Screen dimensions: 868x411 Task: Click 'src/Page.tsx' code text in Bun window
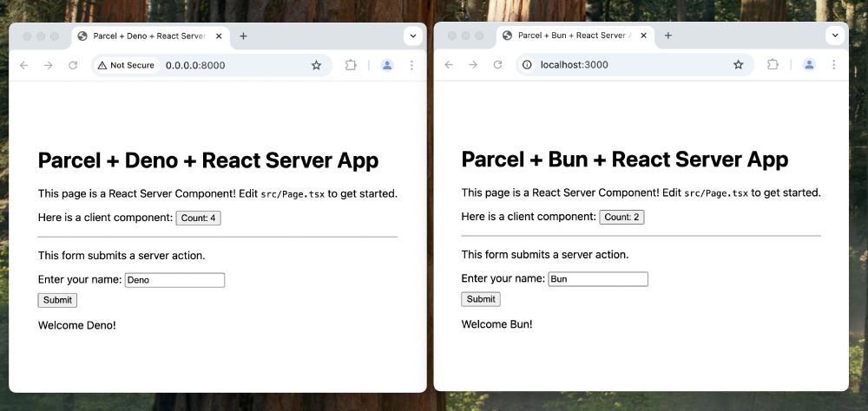[x=716, y=193]
